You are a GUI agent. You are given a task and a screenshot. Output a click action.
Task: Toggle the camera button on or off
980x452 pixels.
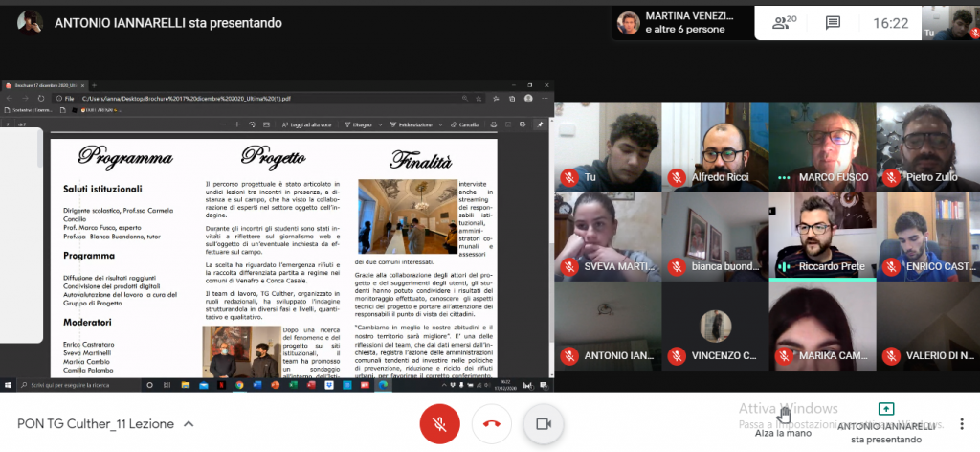tap(545, 423)
